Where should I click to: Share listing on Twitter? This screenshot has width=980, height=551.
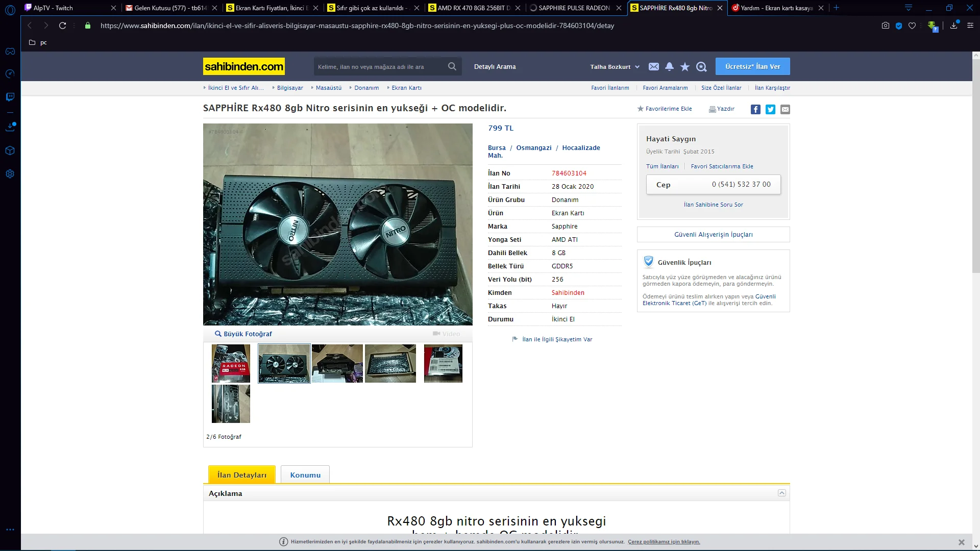coord(770,109)
